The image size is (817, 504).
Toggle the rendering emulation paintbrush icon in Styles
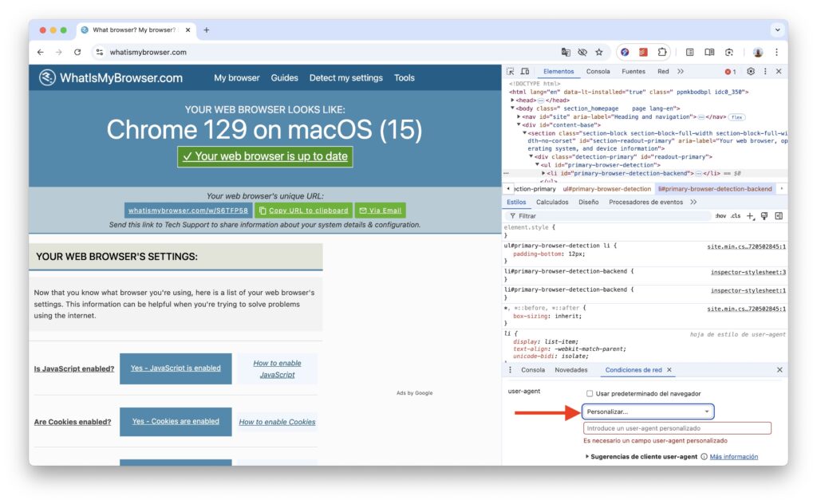[x=764, y=216]
